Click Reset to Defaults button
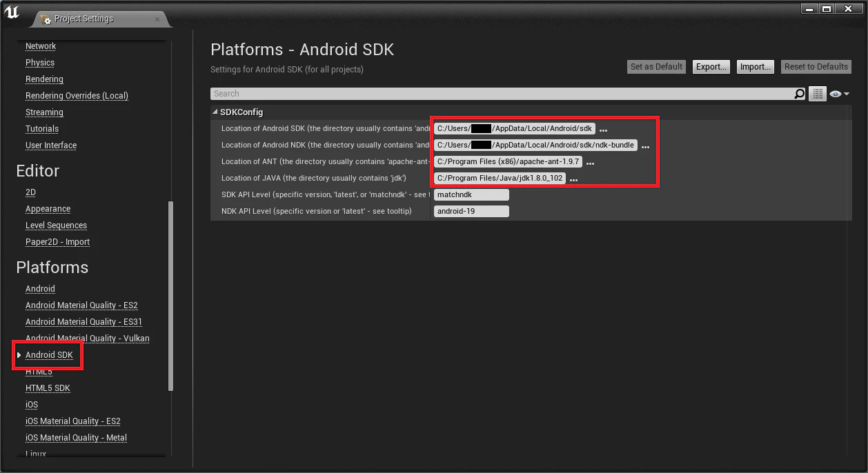 816,67
